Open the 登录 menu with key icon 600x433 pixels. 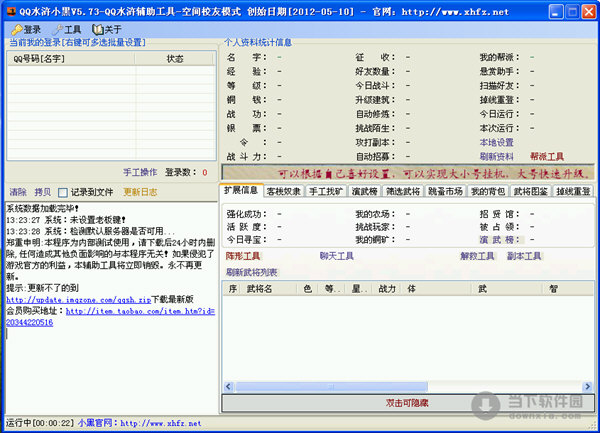tap(26, 29)
